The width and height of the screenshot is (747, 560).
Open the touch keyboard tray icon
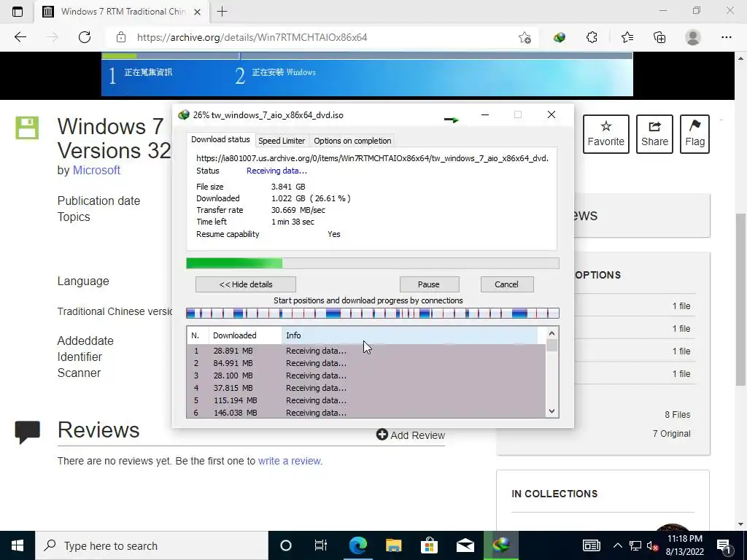(x=591, y=545)
